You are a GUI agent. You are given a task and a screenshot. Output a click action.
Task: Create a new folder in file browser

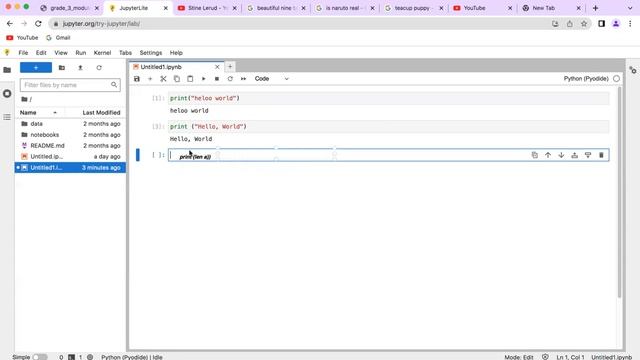click(x=62, y=68)
